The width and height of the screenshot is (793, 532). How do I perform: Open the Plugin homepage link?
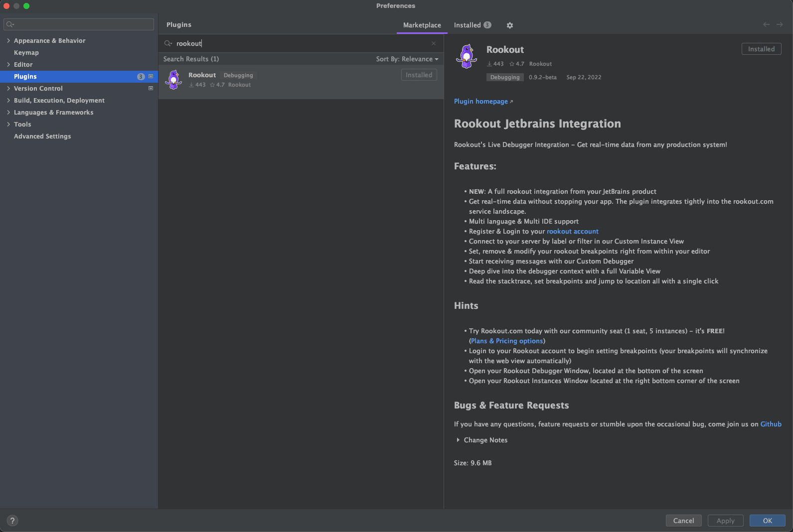pos(483,101)
